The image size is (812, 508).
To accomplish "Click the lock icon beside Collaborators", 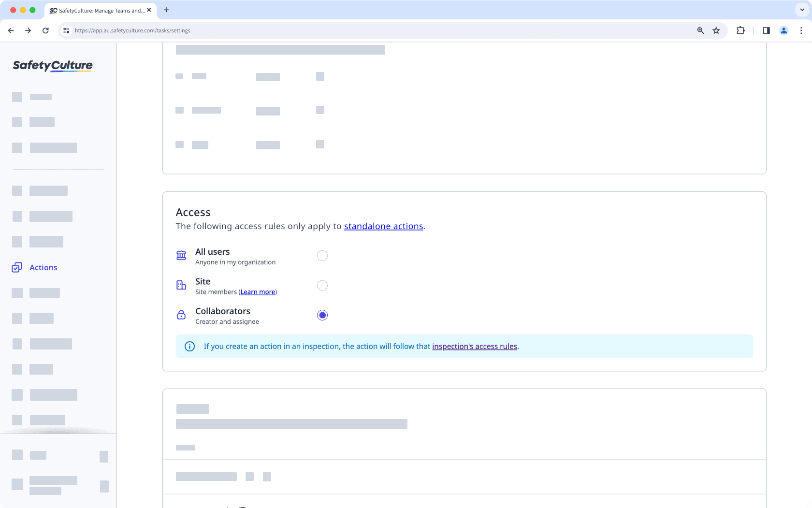I will point(181,315).
